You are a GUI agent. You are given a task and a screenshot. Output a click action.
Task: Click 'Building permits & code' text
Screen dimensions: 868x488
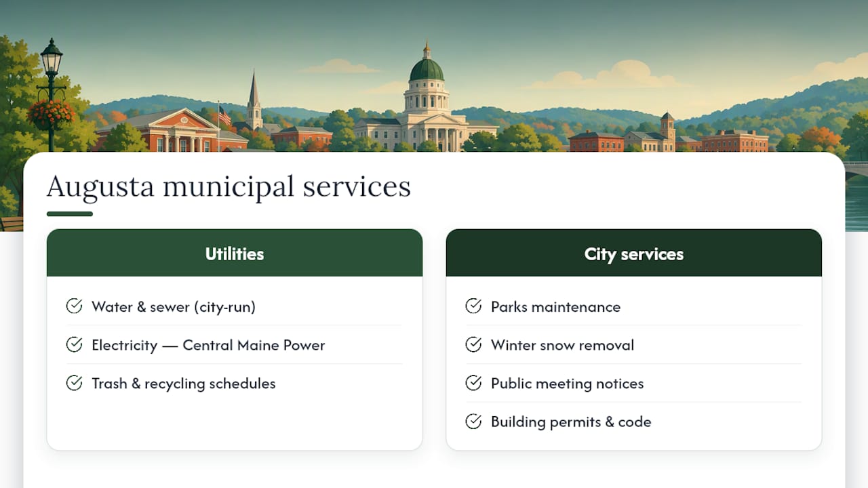tap(571, 422)
